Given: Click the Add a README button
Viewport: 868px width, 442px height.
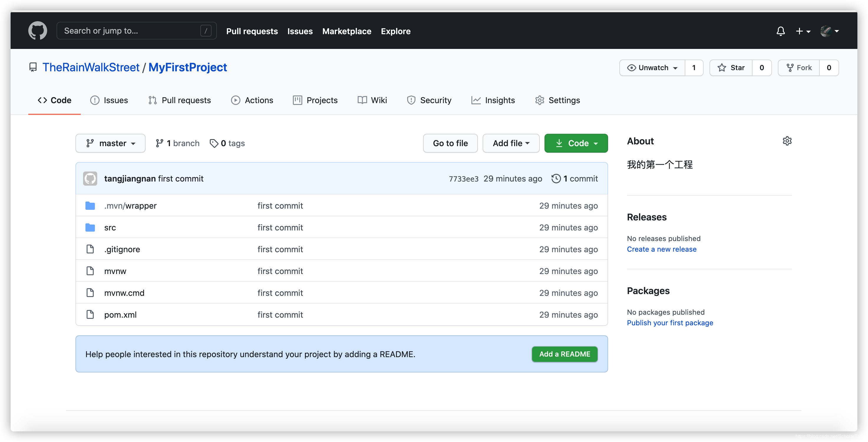Looking at the screenshot, I should pos(565,354).
